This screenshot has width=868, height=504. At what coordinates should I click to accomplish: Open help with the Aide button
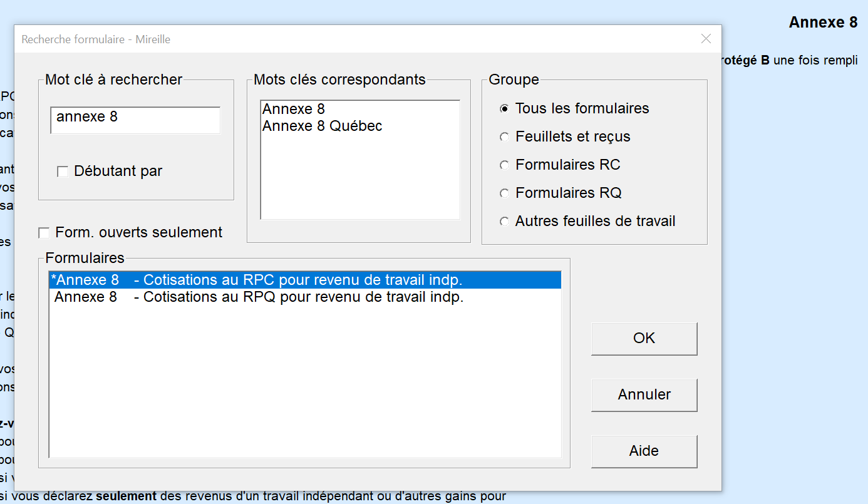(x=644, y=451)
